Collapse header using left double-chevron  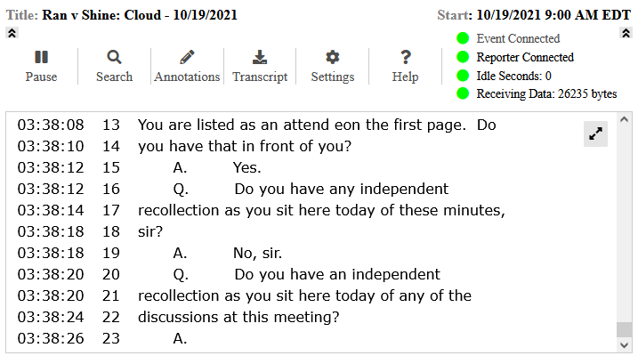pyautogui.click(x=12, y=33)
